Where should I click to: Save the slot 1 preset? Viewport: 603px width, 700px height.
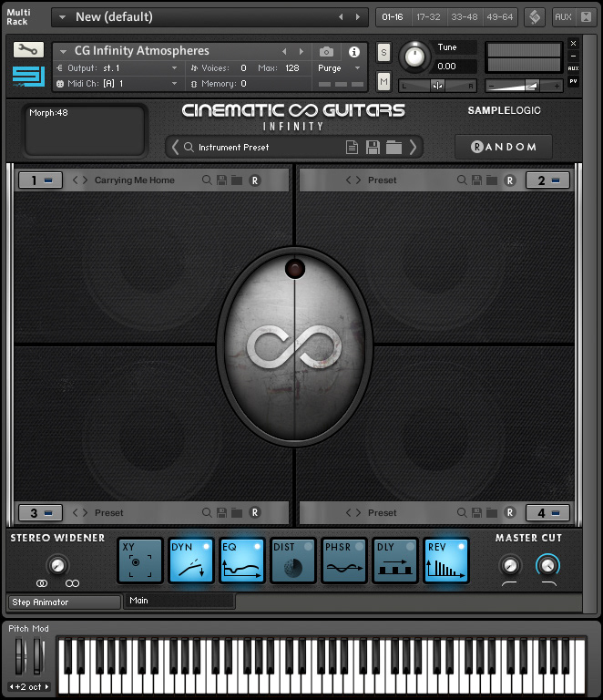pos(221,180)
